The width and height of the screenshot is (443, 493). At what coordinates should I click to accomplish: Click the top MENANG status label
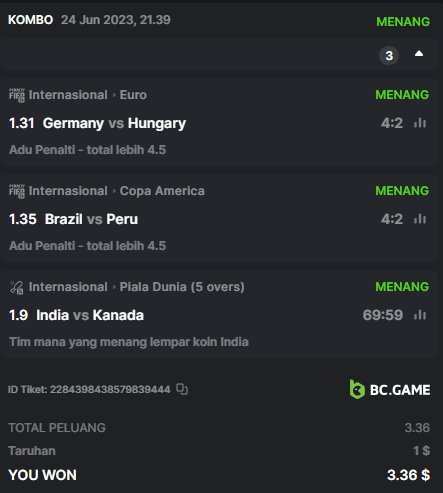403,22
